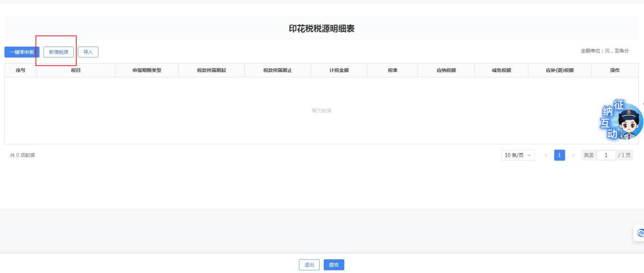Viewport: 644px width, 273px height.
Task: Click the 税目 column header
Action: (76, 71)
